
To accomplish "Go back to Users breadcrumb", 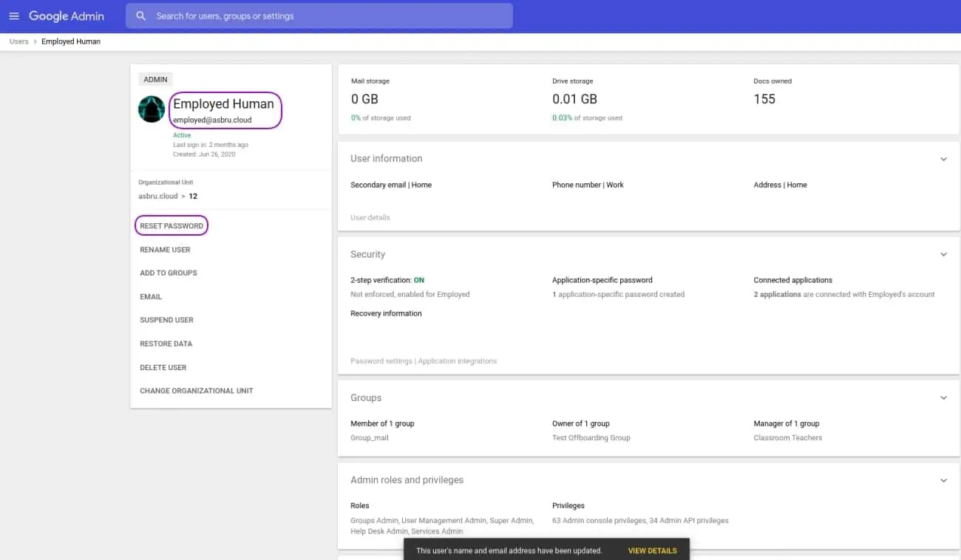I will pyautogui.click(x=18, y=41).
